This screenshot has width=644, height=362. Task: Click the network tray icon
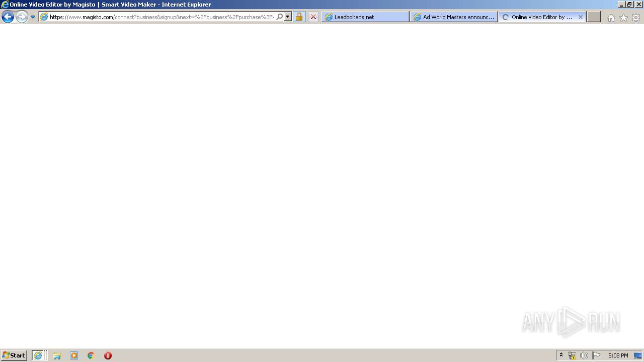click(x=572, y=355)
